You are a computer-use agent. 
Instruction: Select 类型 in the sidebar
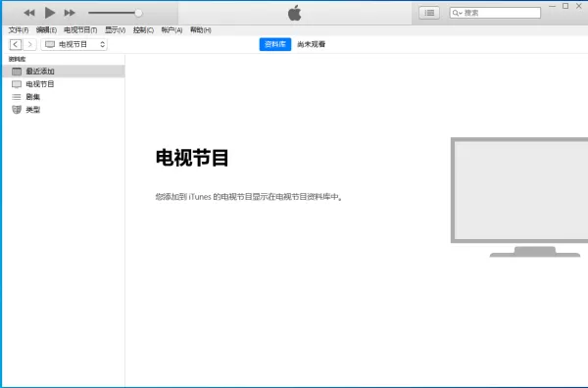point(64,110)
